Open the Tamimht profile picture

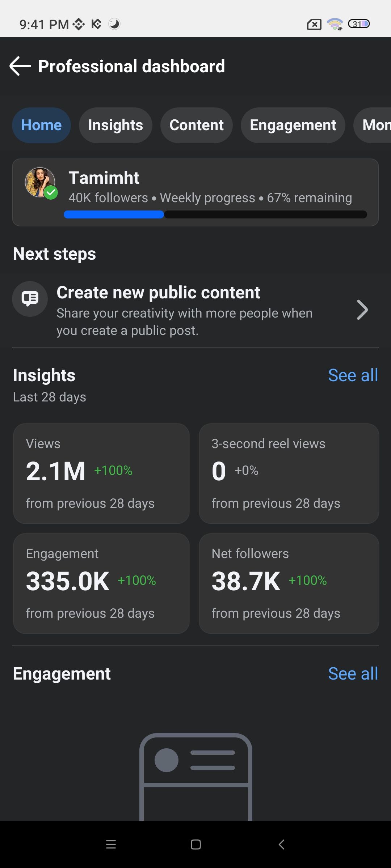pos(39,182)
